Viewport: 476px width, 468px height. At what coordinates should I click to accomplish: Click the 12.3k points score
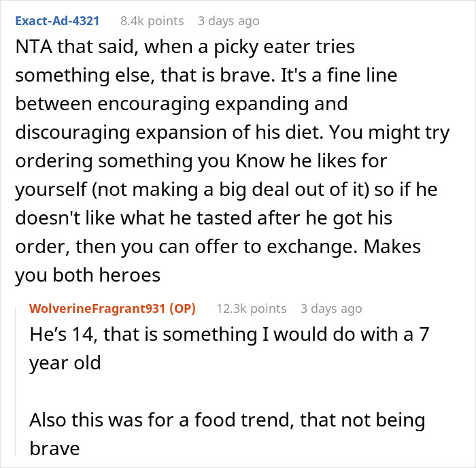point(252,309)
